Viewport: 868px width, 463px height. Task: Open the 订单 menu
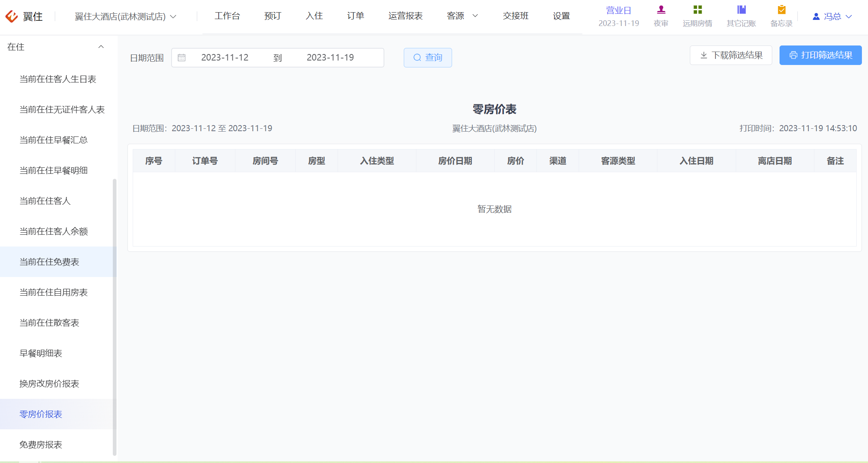pyautogui.click(x=355, y=16)
